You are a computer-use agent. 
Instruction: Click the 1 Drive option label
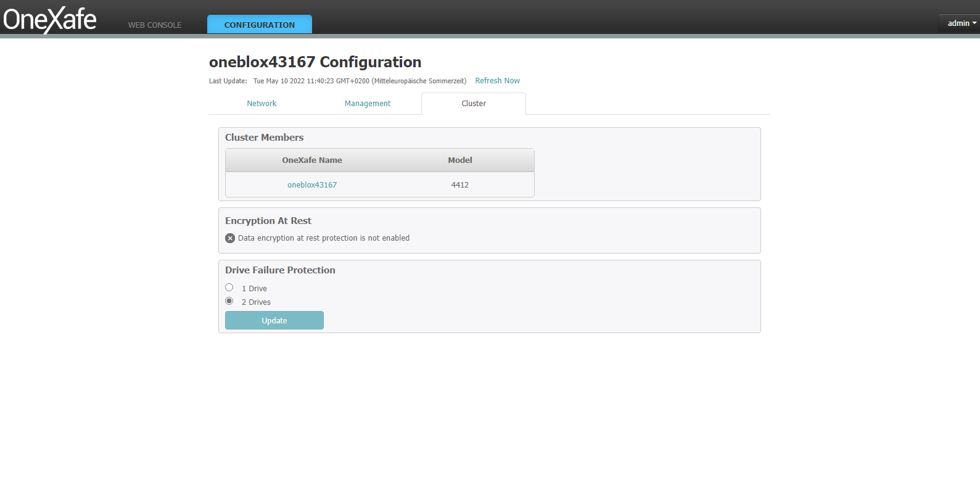254,289
